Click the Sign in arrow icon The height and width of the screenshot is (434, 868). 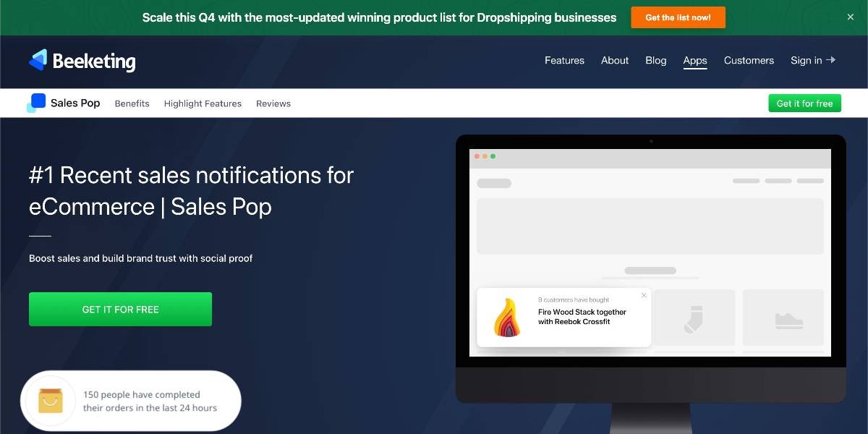pos(831,60)
